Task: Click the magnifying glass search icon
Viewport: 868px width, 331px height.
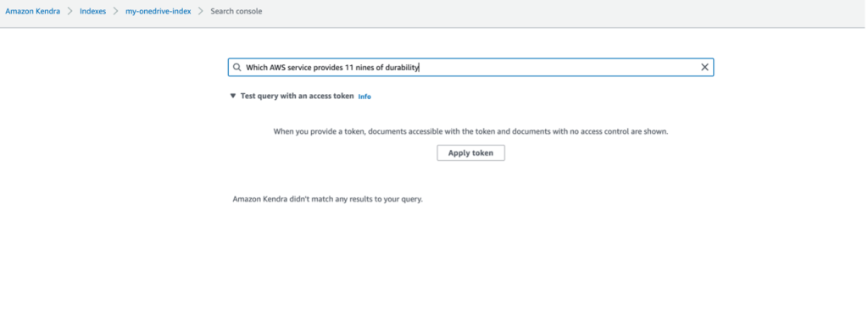Action: tap(236, 68)
